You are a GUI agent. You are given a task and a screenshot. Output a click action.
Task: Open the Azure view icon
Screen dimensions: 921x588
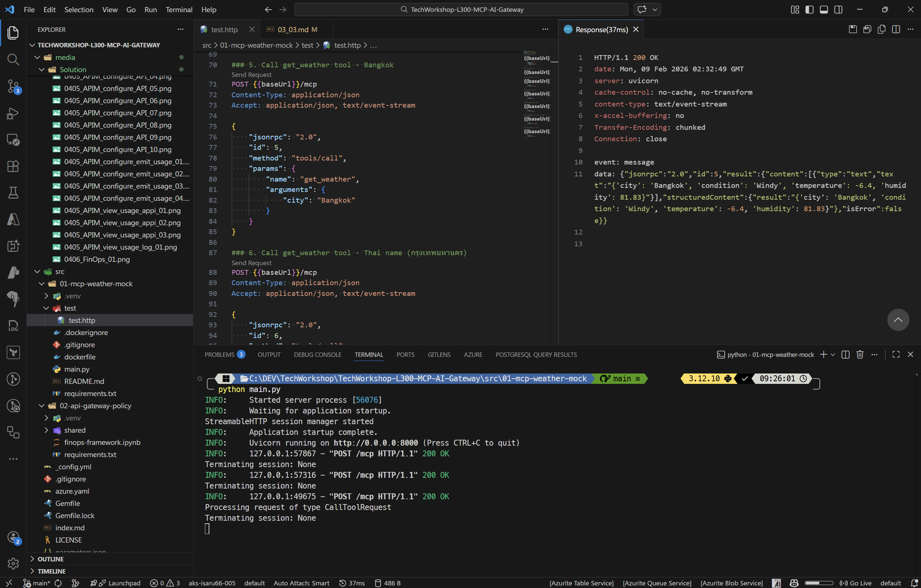coord(13,219)
